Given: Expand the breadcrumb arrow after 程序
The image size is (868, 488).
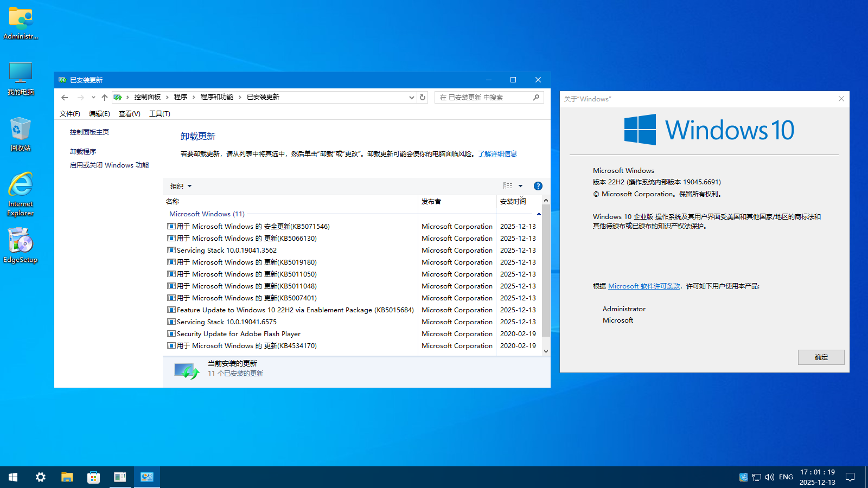Looking at the screenshot, I should click(x=194, y=98).
